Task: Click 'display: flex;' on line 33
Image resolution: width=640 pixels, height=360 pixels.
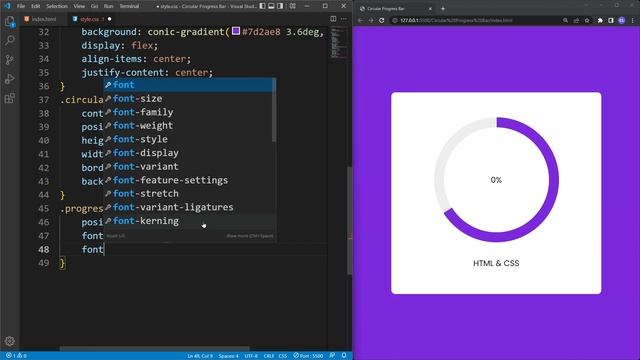Action: point(119,45)
